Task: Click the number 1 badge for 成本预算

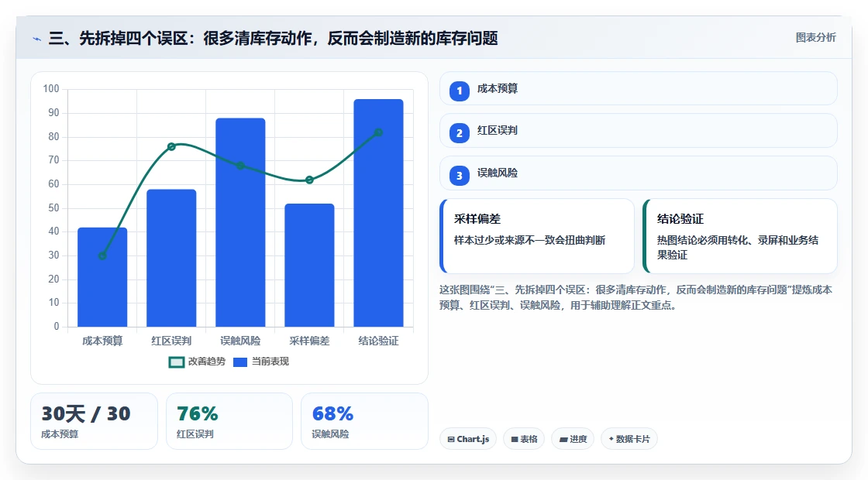Action: pyautogui.click(x=459, y=91)
